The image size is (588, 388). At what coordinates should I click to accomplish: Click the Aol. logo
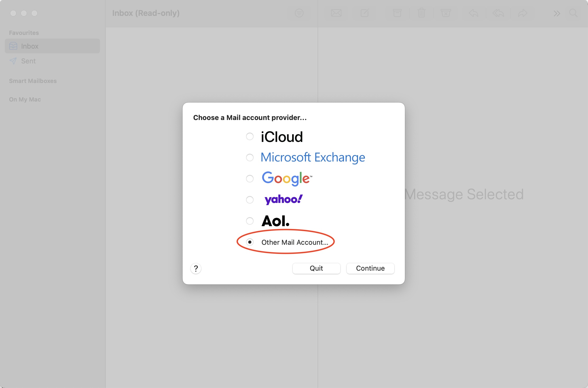tap(275, 221)
